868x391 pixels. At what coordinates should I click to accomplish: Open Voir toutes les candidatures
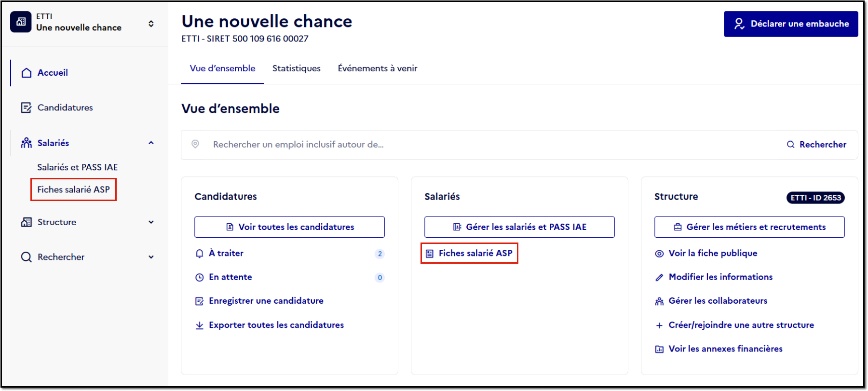(x=289, y=227)
